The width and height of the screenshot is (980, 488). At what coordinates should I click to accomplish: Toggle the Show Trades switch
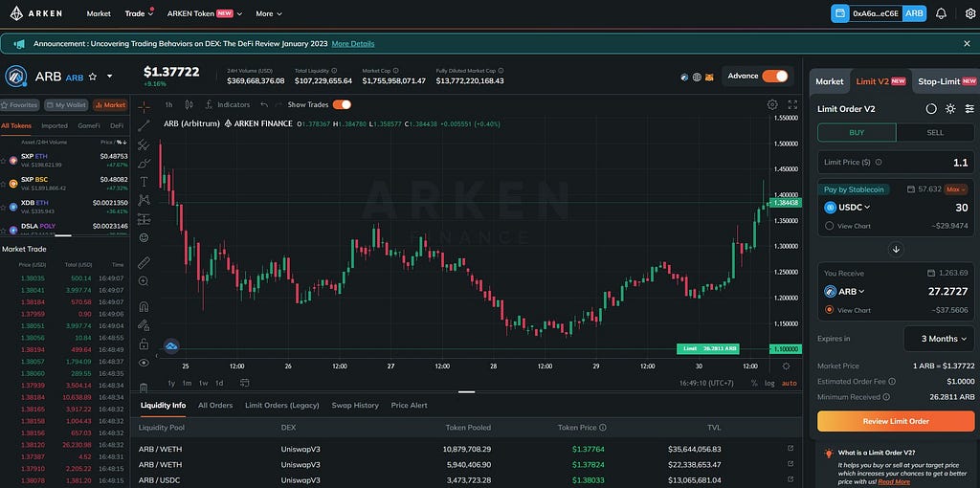[x=342, y=104]
